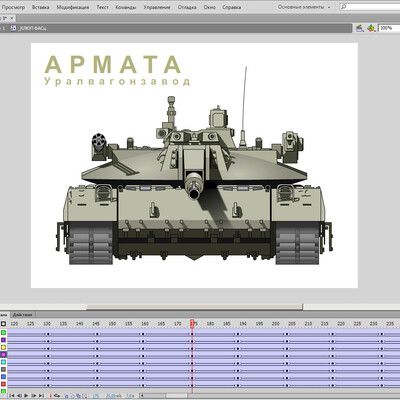Open the Отладка menu

click(x=187, y=7)
